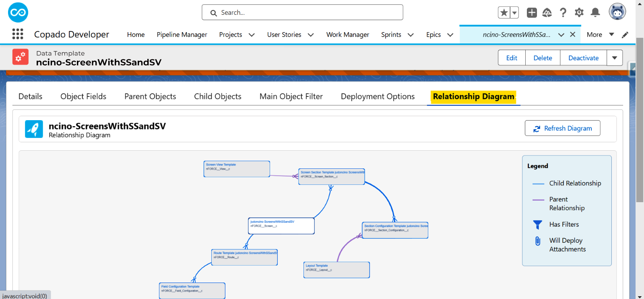
Task: Click the Copado infinity logo
Action: (18, 12)
